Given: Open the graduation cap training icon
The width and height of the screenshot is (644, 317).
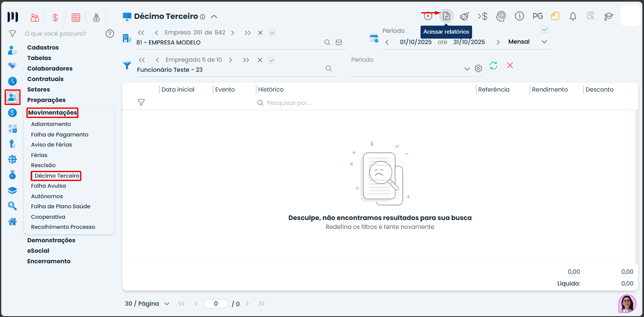Looking at the screenshot, I should tap(608, 16).
